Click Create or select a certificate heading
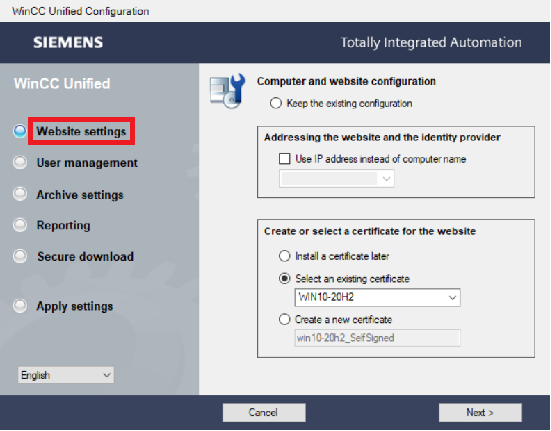The width and height of the screenshot is (551, 431). coord(370,231)
